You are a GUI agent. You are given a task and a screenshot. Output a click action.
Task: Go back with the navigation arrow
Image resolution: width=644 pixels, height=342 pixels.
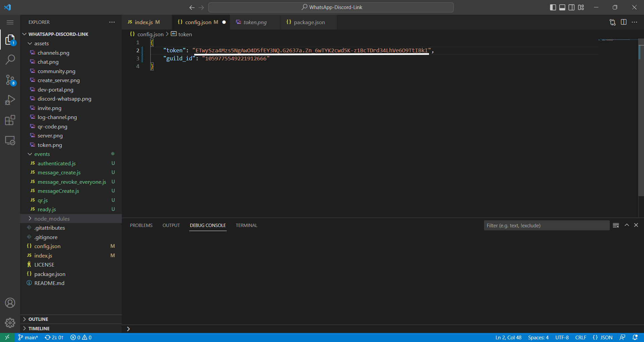point(192,7)
